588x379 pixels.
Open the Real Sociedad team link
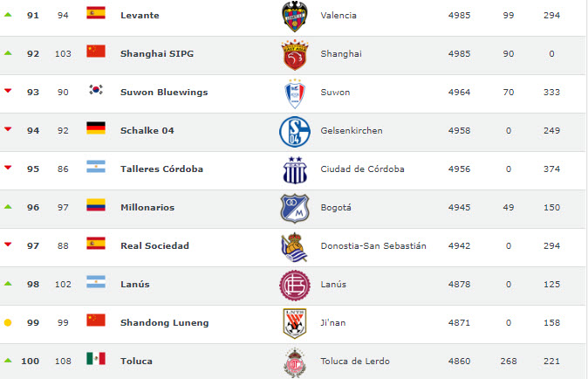click(x=154, y=246)
